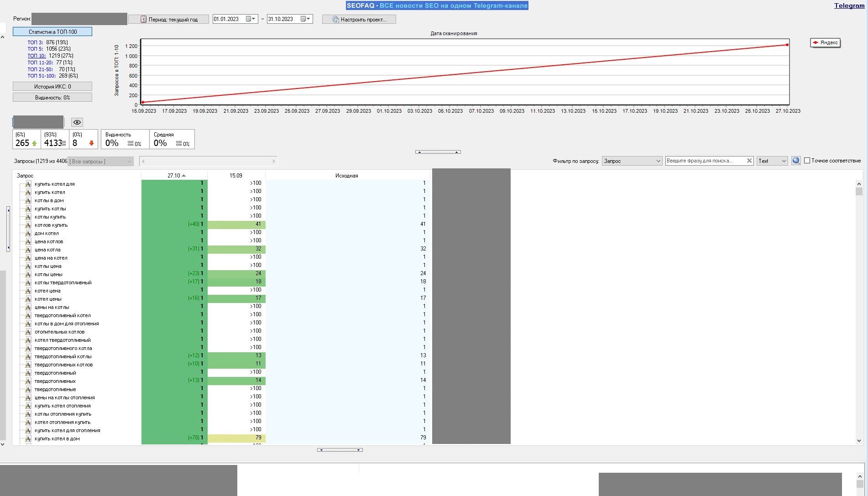Click the query table's scroll up arrow
868x496 pixels.
(859, 183)
